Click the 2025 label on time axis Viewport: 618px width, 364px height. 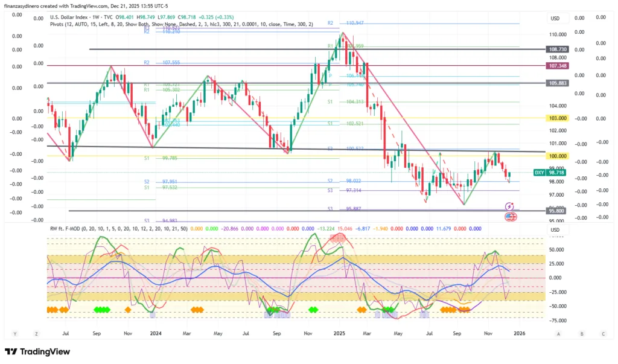tap(339, 333)
